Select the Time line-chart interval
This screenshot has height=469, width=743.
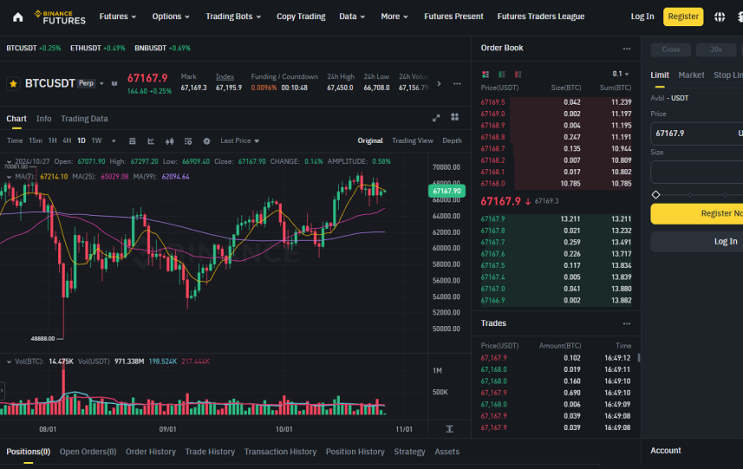(x=15, y=141)
